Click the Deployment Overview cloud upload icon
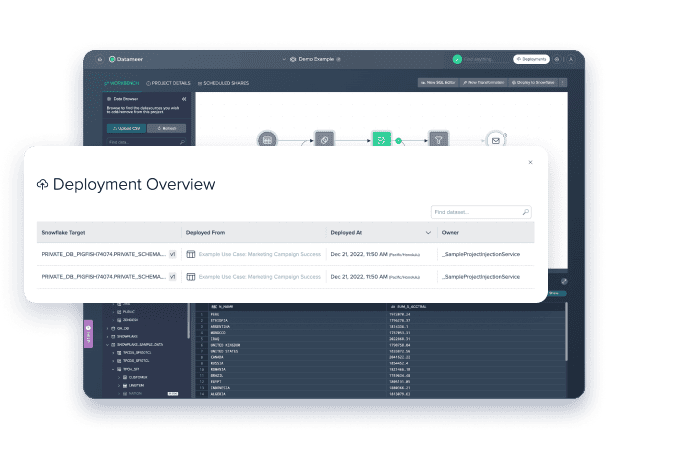The image size is (692, 469). (x=42, y=184)
